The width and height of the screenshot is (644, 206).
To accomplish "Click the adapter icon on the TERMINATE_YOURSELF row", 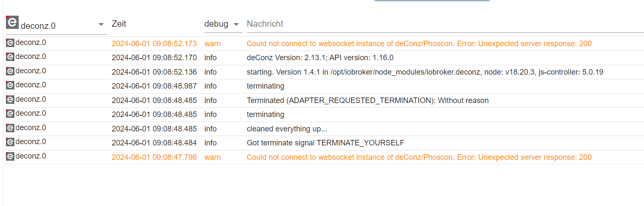I will click(x=10, y=142).
